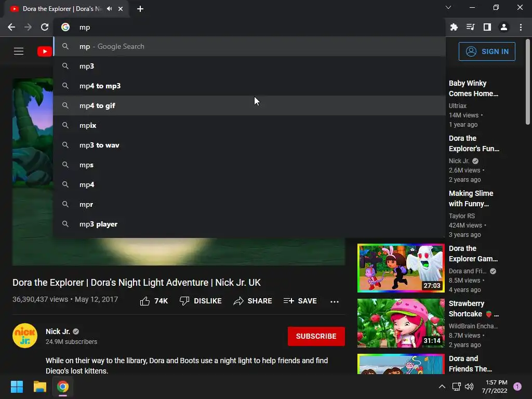Go to YouTube home via logo
Screen dimensions: 532x399
click(45, 51)
